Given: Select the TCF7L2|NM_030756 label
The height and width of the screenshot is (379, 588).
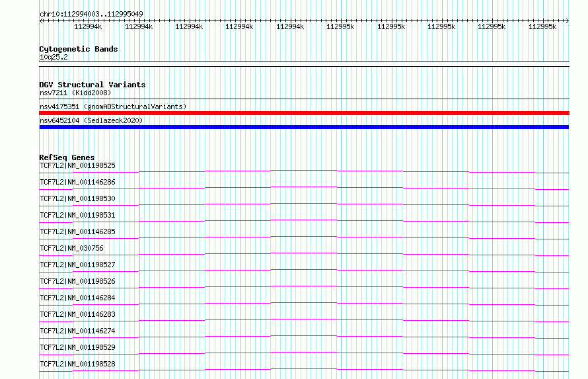Looking at the screenshot, I should (71, 248).
